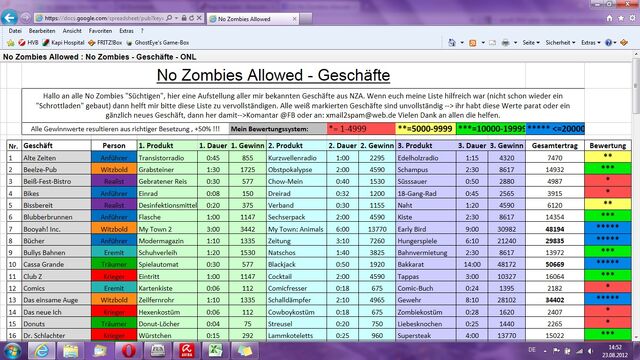This screenshot has width=640, height=360.
Task: Click the Booyah! Inc. shop cell
Action: click(x=56, y=229)
